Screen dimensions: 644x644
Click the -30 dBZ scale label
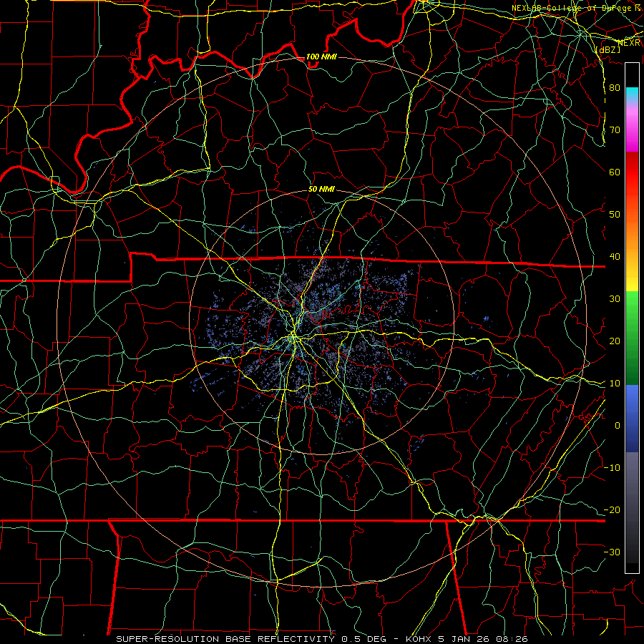(612, 552)
